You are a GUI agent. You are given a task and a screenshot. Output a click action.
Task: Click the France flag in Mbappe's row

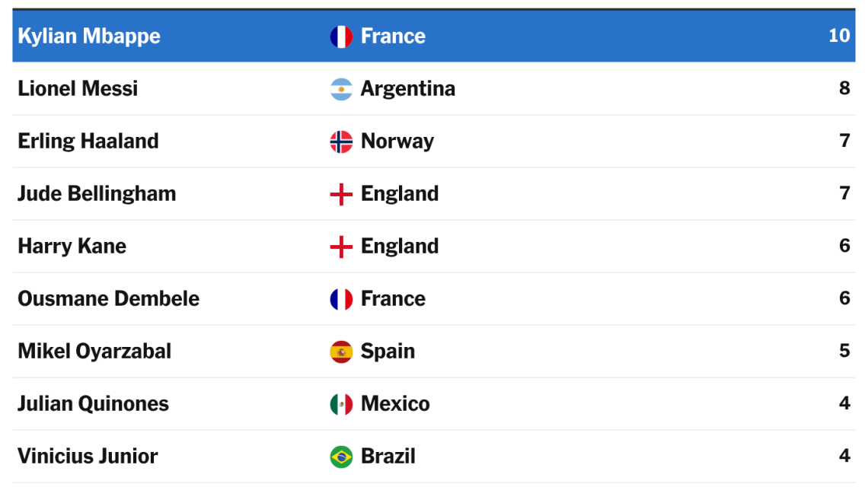coord(341,37)
